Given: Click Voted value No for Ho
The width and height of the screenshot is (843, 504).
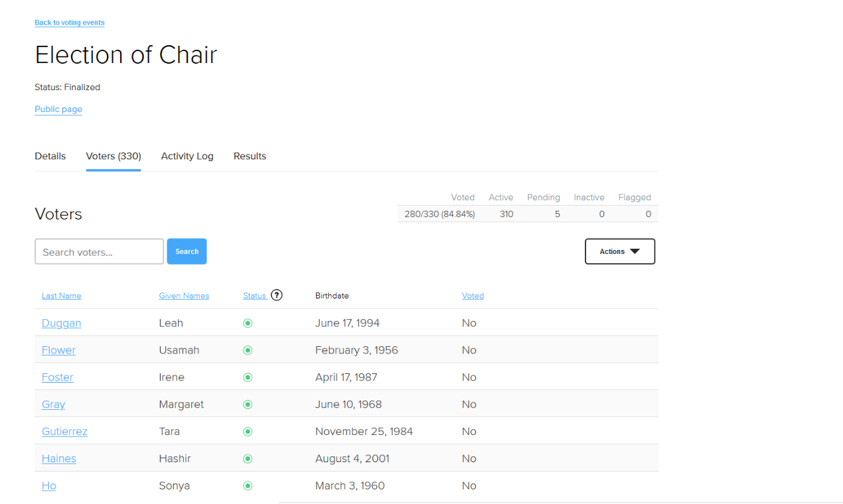Looking at the screenshot, I should coord(469,486).
